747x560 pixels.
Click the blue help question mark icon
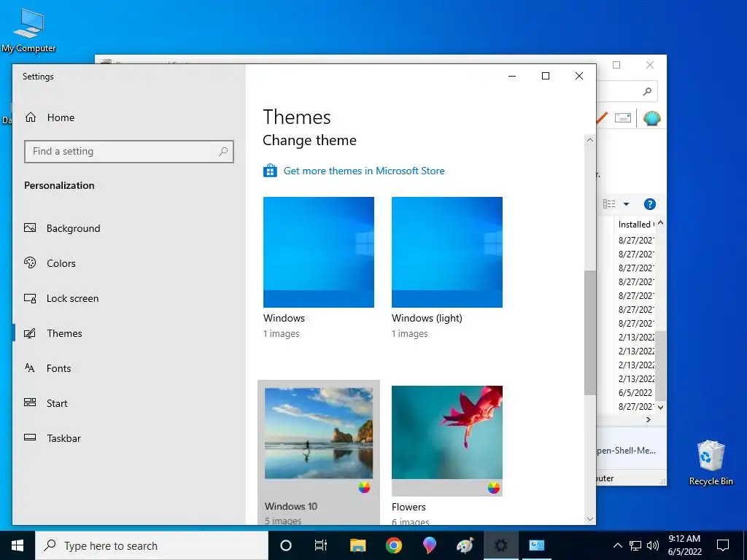[x=650, y=204]
